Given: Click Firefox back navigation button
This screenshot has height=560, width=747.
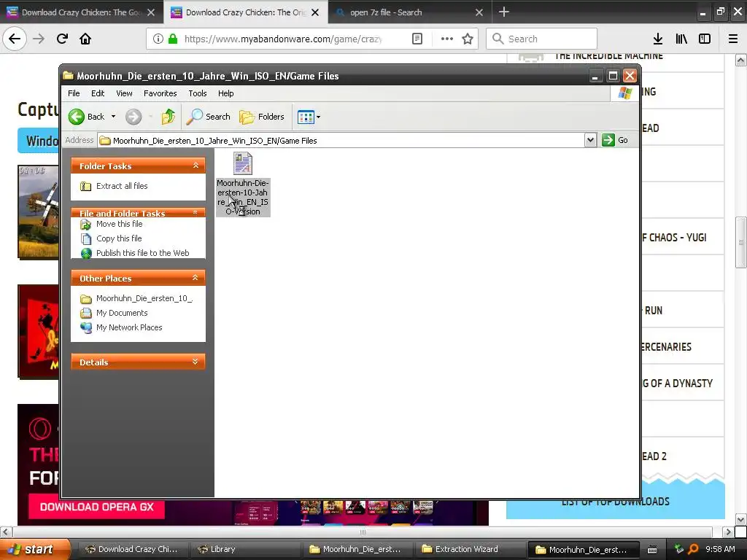Looking at the screenshot, I should (x=15, y=39).
